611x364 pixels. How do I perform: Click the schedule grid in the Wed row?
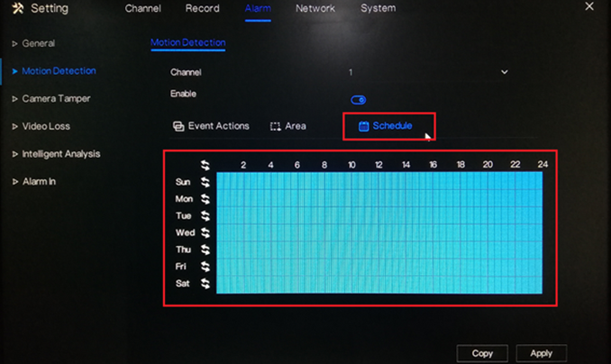pyautogui.click(x=379, y=232)
